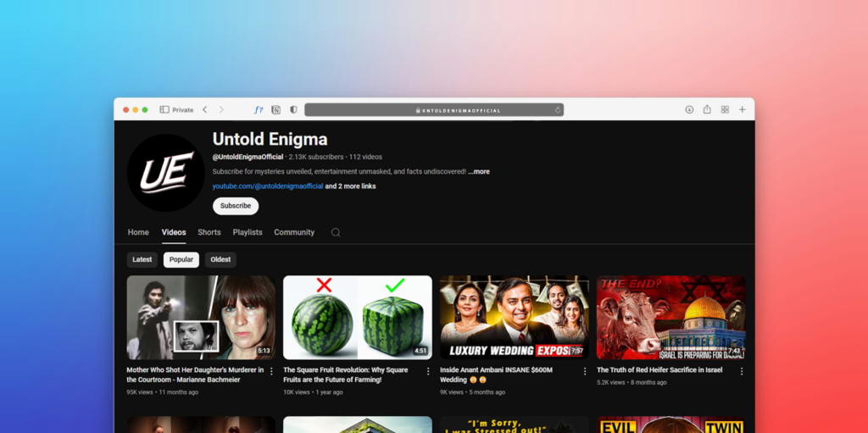Open youtube.com/@untoldenigmaofficial link
The height and width of the screenshot is (433, 868).
268,186
